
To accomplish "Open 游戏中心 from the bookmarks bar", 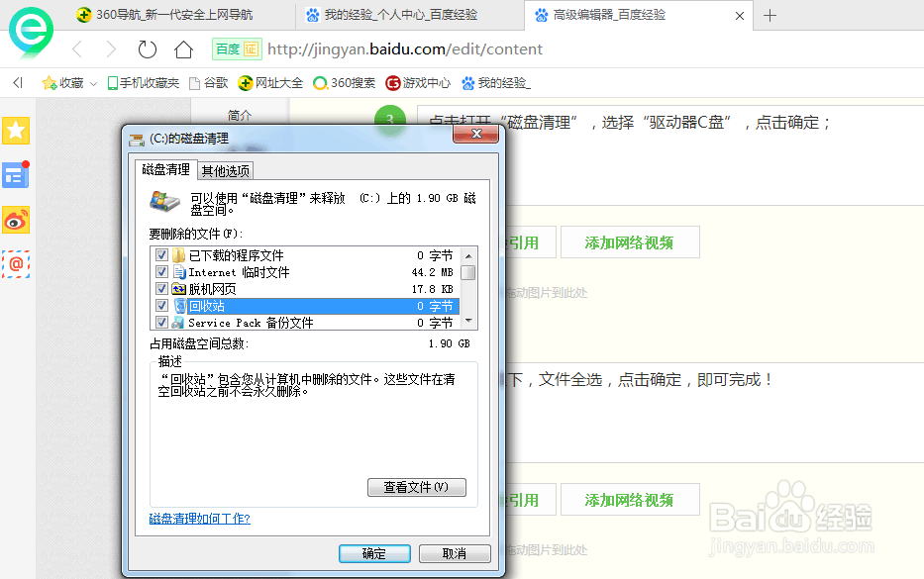I will pos(417,83).
